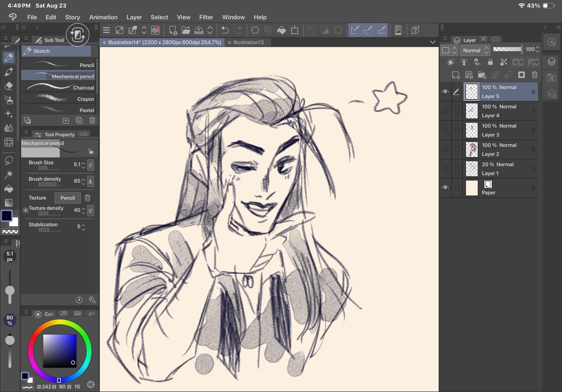Open canvas tab list chevron
The height and width of the screenshot is (392, 562).
point(432,42)
